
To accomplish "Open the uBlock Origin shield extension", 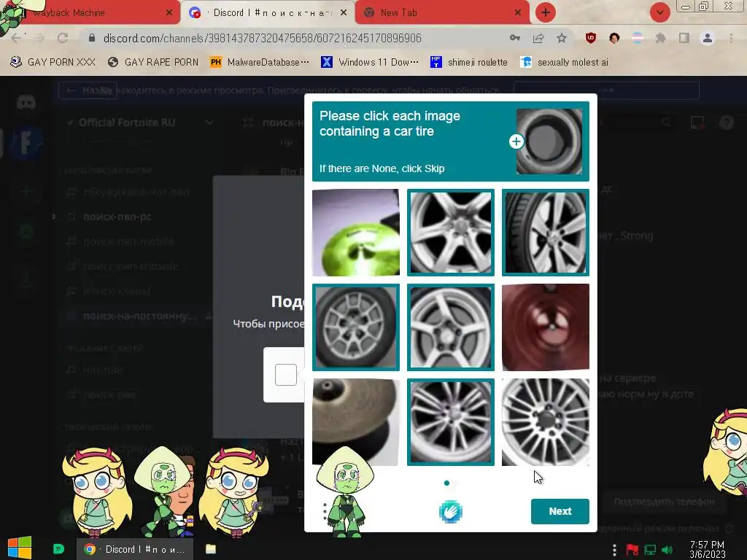I will tap(591, 38).
